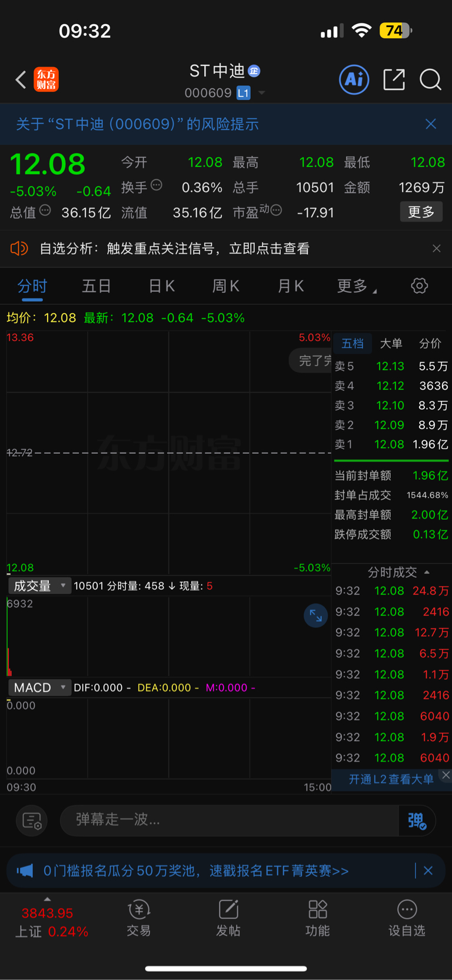This screenshot has height=980, width=452.
Task: Tap the info icon beside 市盈动
Action: pyautogui.click(x=276, y=210)
